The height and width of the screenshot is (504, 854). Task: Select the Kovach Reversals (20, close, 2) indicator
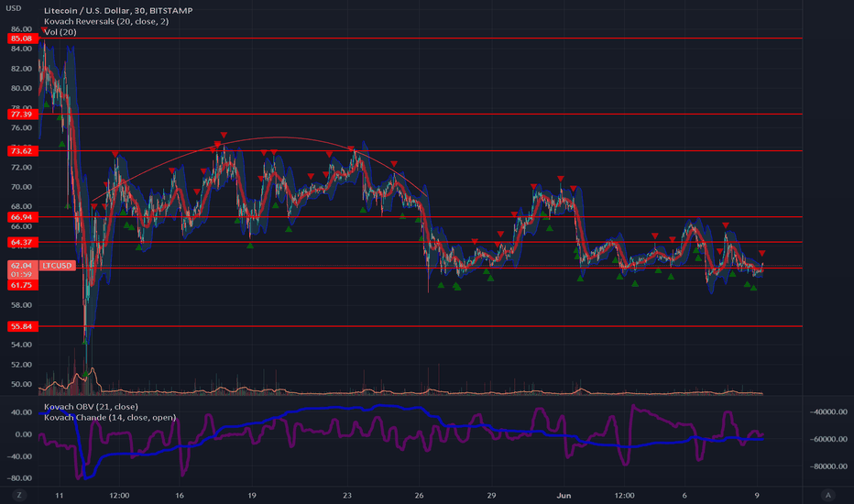tap(106, 21)
